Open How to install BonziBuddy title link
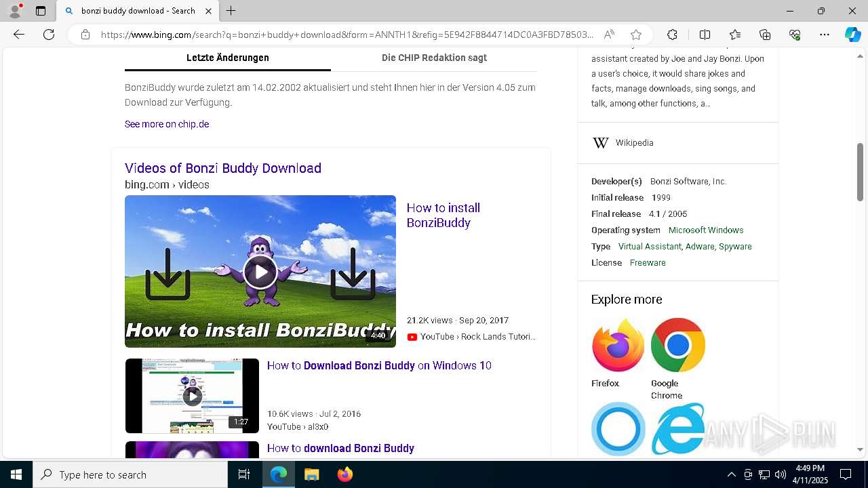 coord(443,216)
